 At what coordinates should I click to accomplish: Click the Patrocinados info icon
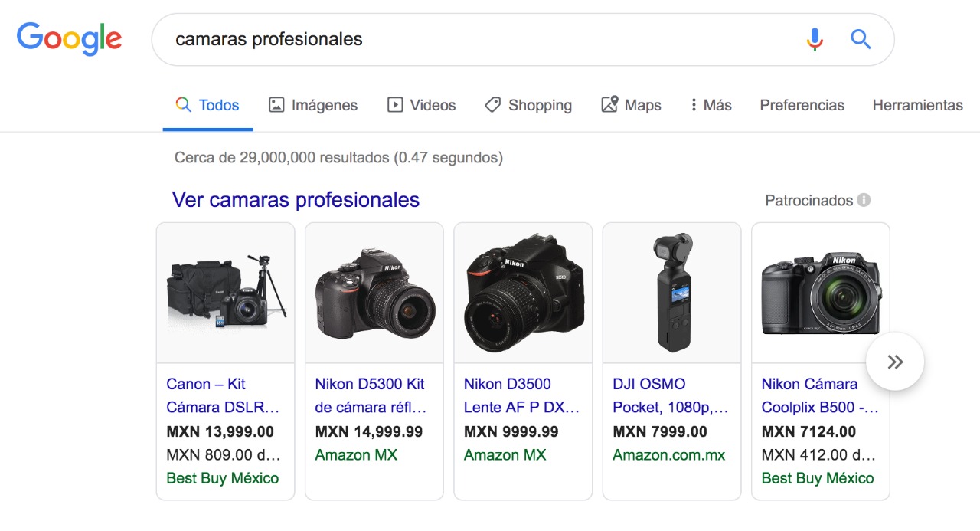pyautogui.click(x=864, y=200)
